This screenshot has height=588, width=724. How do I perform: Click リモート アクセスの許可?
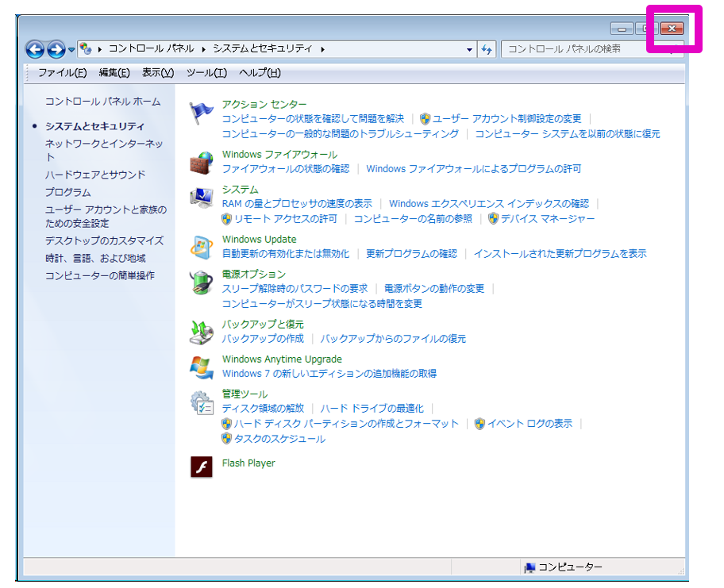(285, 219)
